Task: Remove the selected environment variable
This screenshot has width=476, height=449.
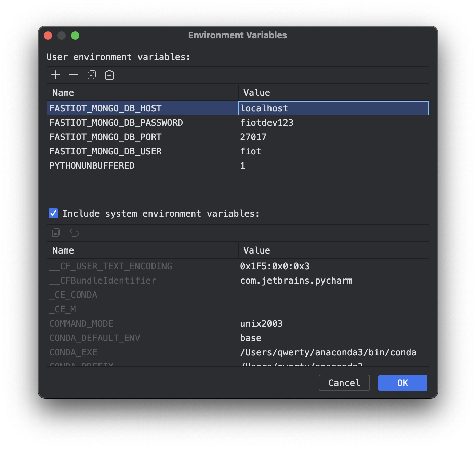Action: [74, 75]
